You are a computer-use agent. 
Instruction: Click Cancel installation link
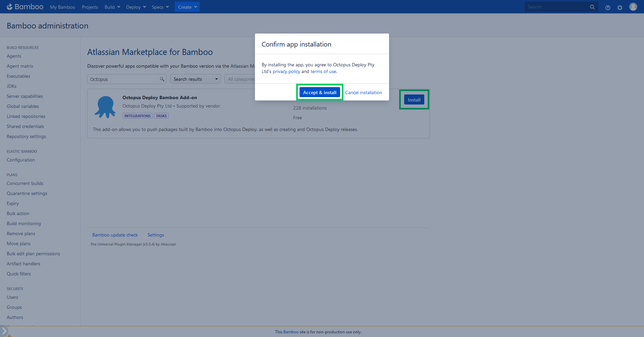[x=364, y=92]
